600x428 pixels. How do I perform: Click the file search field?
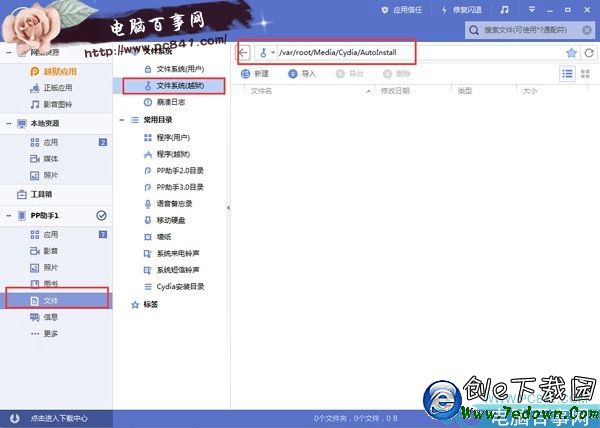(530, 30)
